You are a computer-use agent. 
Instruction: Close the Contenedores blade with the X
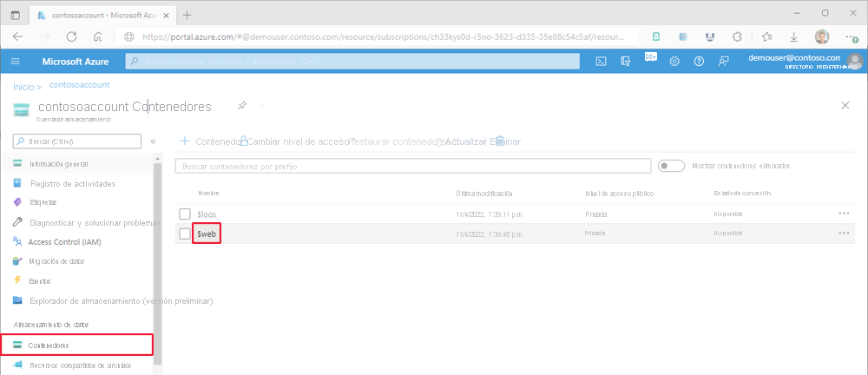pyautogui.click(x=845, y=105)
